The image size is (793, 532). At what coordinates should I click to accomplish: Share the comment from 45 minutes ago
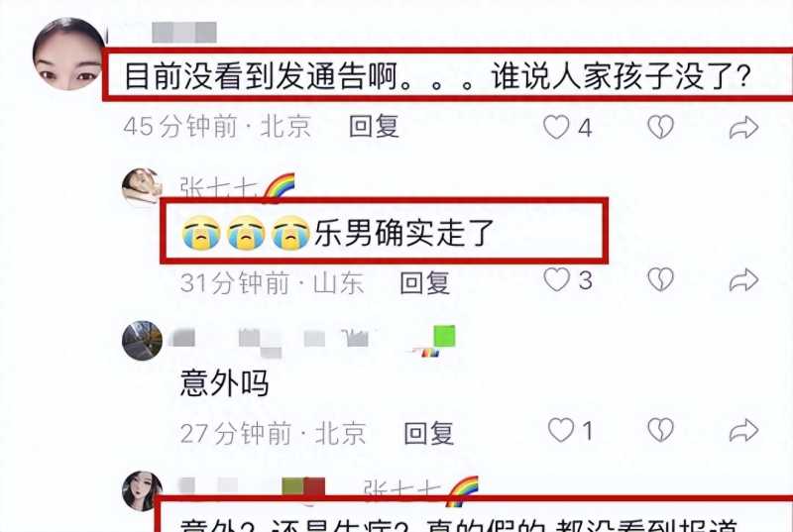pos(743,127)
